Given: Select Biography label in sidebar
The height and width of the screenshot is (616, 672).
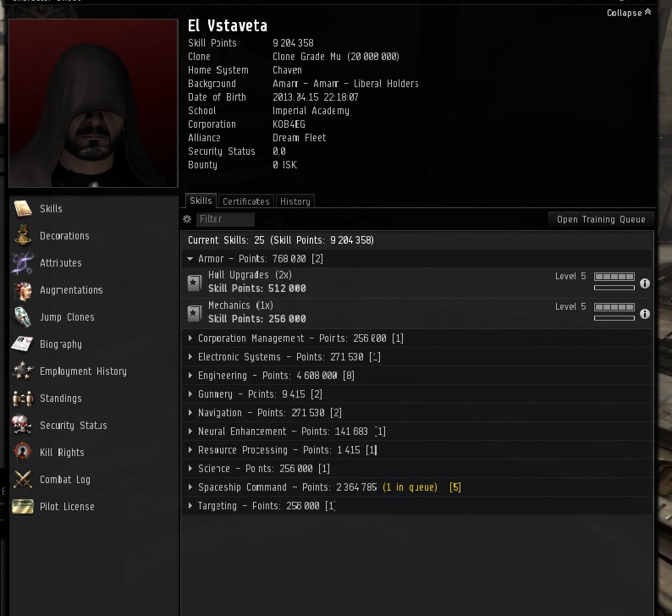Looking at the screenshot, I should tap(61, 344).
